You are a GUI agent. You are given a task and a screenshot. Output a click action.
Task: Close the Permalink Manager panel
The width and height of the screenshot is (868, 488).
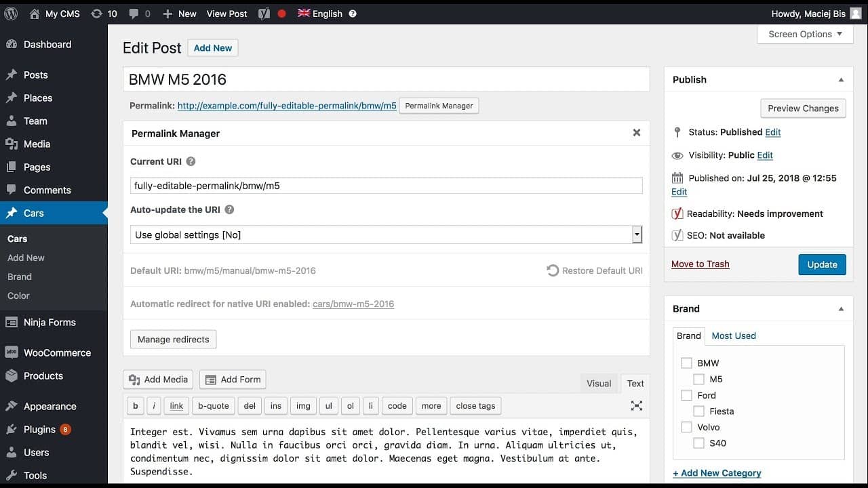[x=636, y=133]
